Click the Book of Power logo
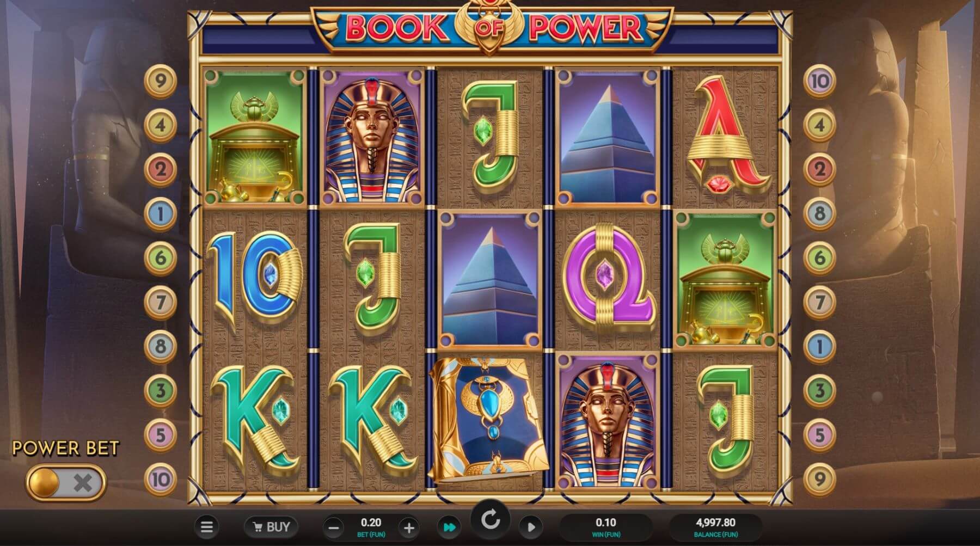Image resolution: width=980 pixels, height=546 pixels. pos(492,27)
